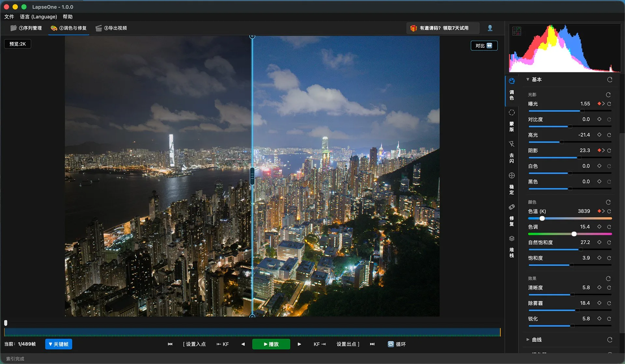The image size is (625, 364).
Task: Click the 设置出点 button
Action: coord(348,344)
